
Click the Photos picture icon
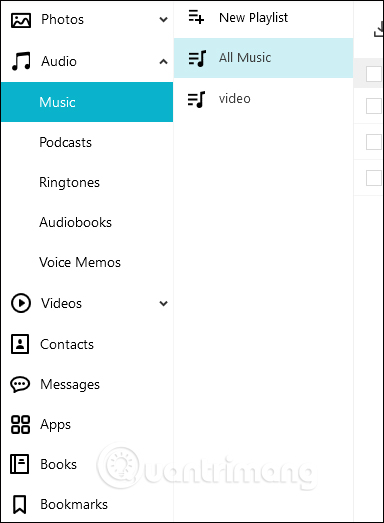point(21,20)
